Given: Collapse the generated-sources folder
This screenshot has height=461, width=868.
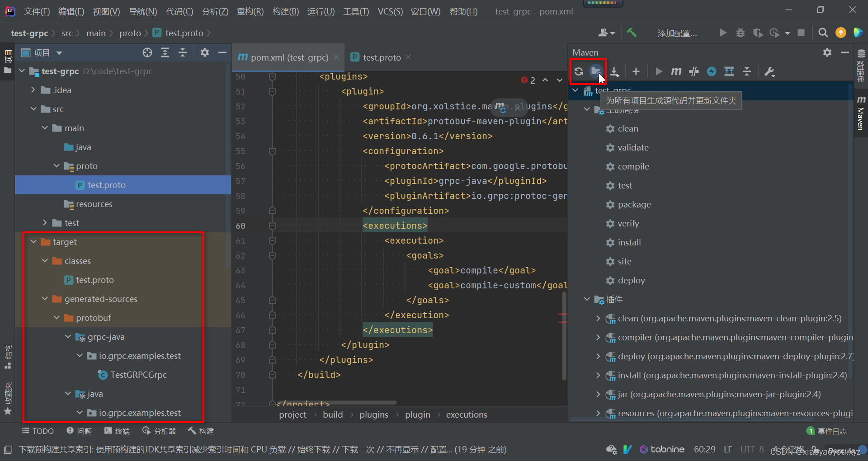Looking at the screenshot, I should pos(45,299).
